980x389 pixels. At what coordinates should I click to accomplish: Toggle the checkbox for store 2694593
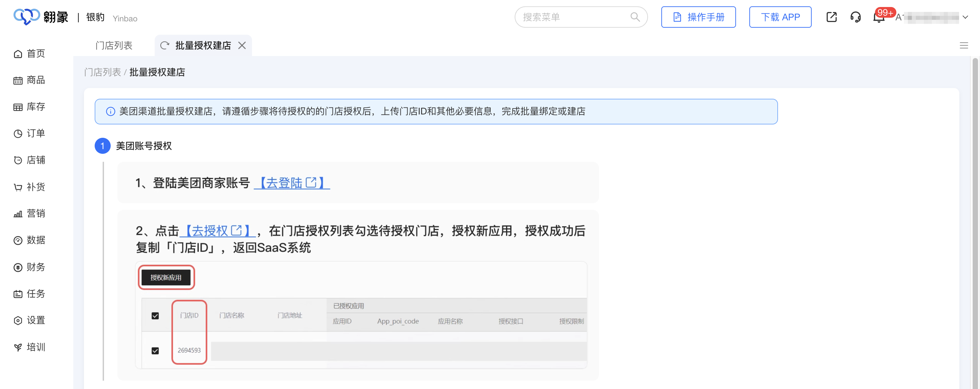155,351
